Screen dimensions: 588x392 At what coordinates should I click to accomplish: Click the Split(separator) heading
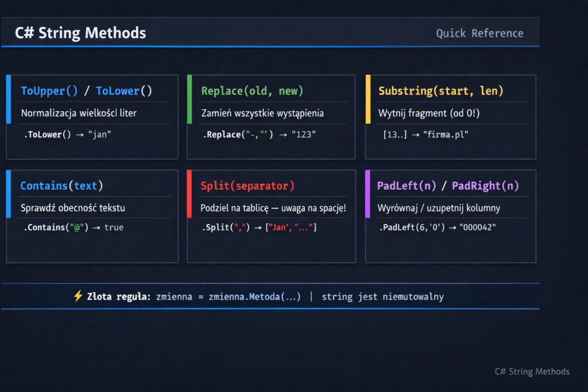pos(247,186)
